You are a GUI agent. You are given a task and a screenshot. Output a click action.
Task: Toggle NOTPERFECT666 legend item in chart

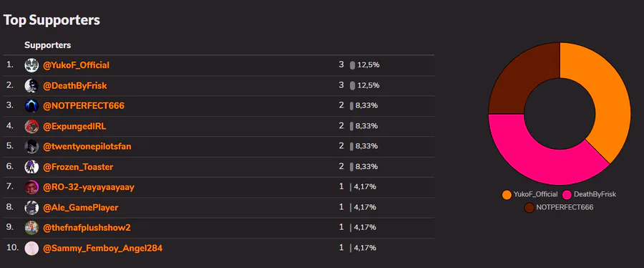(559, 208)
